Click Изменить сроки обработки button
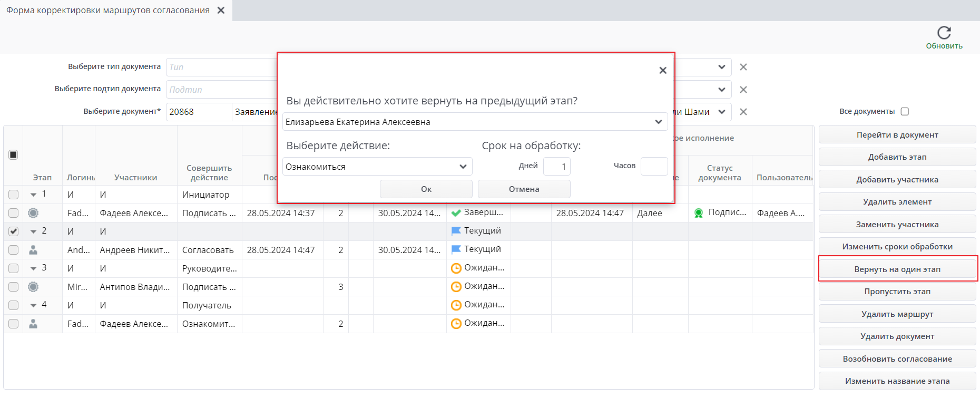Image resolution: width=980 pixels, height=397 pixels. (897, 247)
